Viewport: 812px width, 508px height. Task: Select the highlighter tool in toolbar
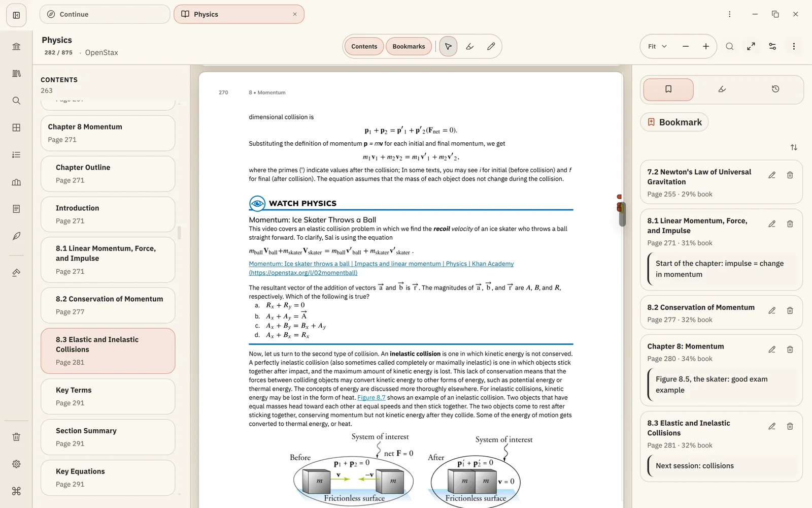pos(469,46)
